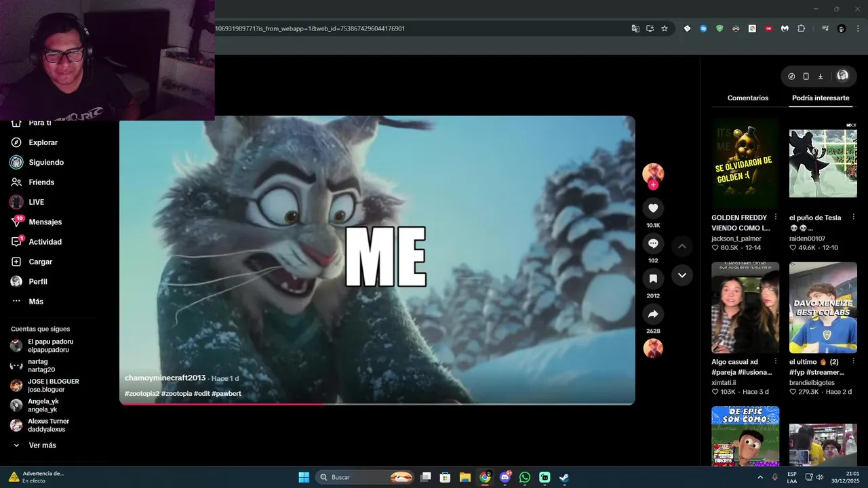Open DAVO XENEIZE BEST COLABS thumbnail

click(823, 308)
